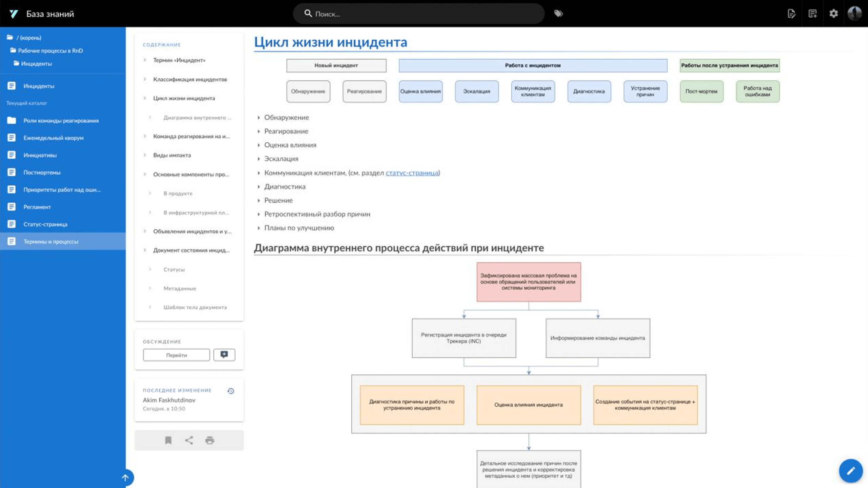Expand the Эскалация collapsible section

tap(281, 159)
